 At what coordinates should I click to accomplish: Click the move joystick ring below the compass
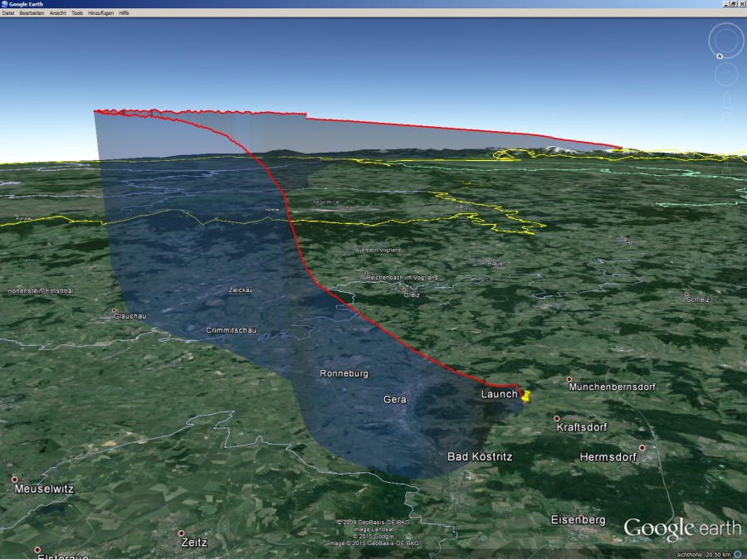726,73
